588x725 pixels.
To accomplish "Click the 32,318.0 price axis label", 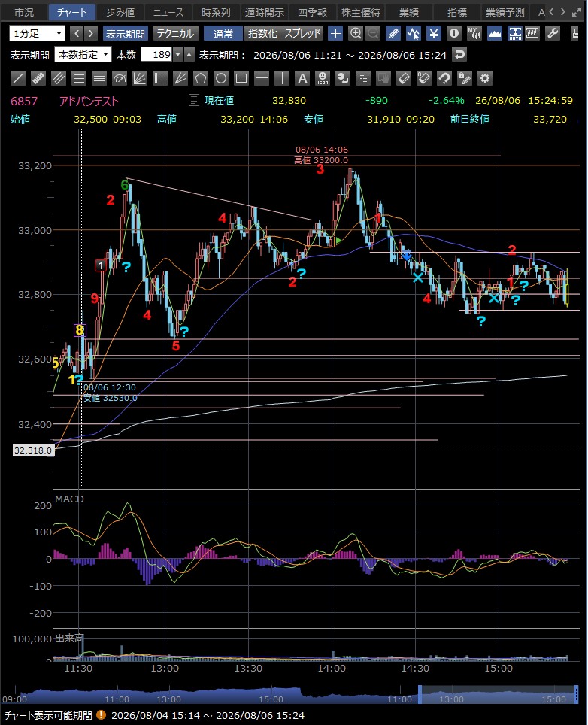I will pos(33,450).
